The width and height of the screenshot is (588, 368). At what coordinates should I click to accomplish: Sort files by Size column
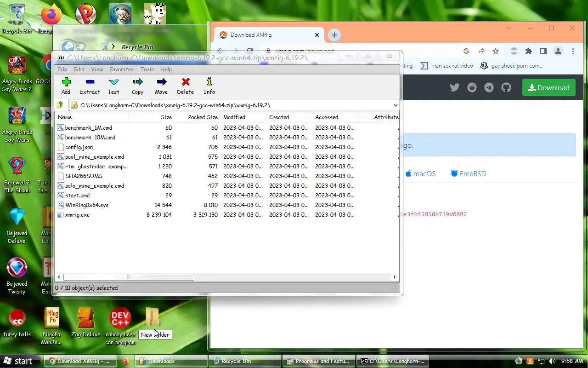tap(152, 117)
